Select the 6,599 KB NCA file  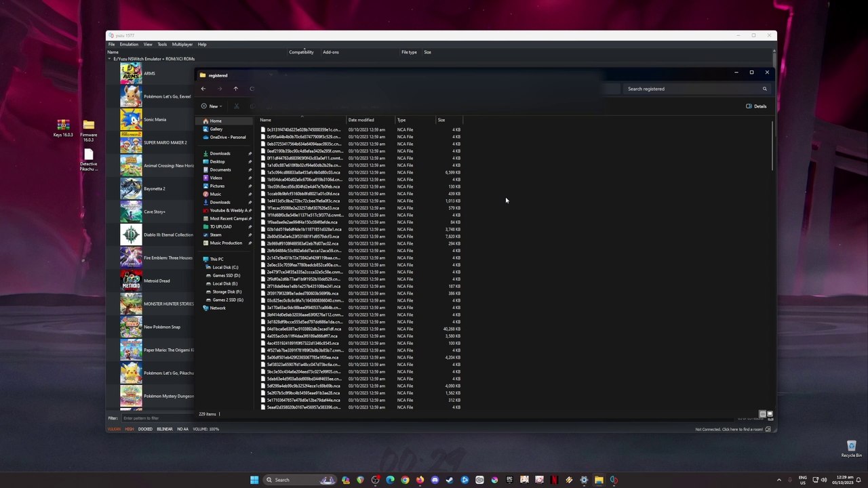click(x=361, y=172)
